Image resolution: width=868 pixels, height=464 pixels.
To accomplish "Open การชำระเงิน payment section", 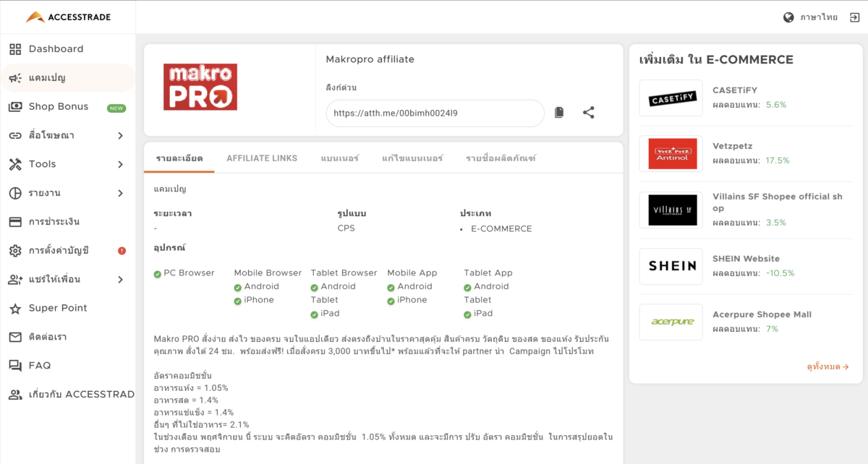I will click(x=59, y=221).
